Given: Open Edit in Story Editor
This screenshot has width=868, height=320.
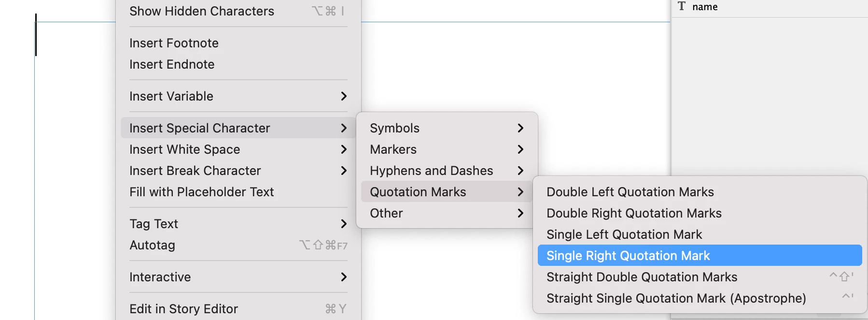Looking at the screenshot, I should pyautogui.click(x=183, y=309).
